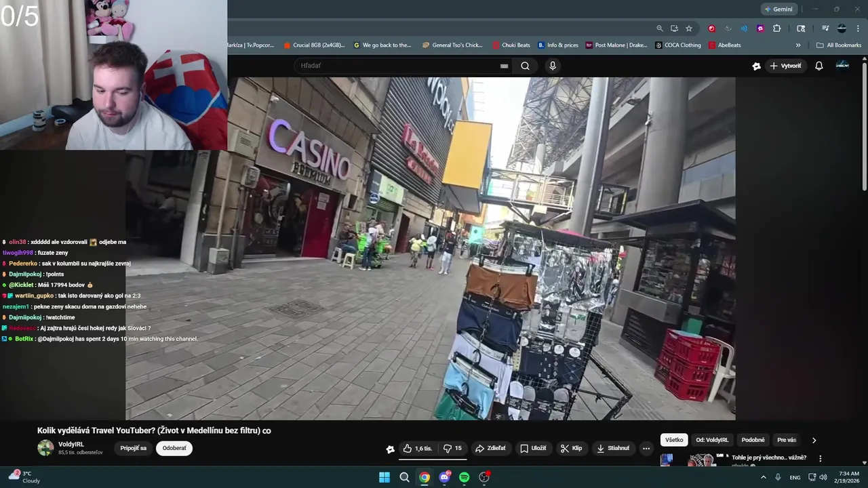Viewport: 868px width, 488px height.
Task: Switch to Chrome in the taskbar
Action: pyautogui.click(x=424, y=477)
